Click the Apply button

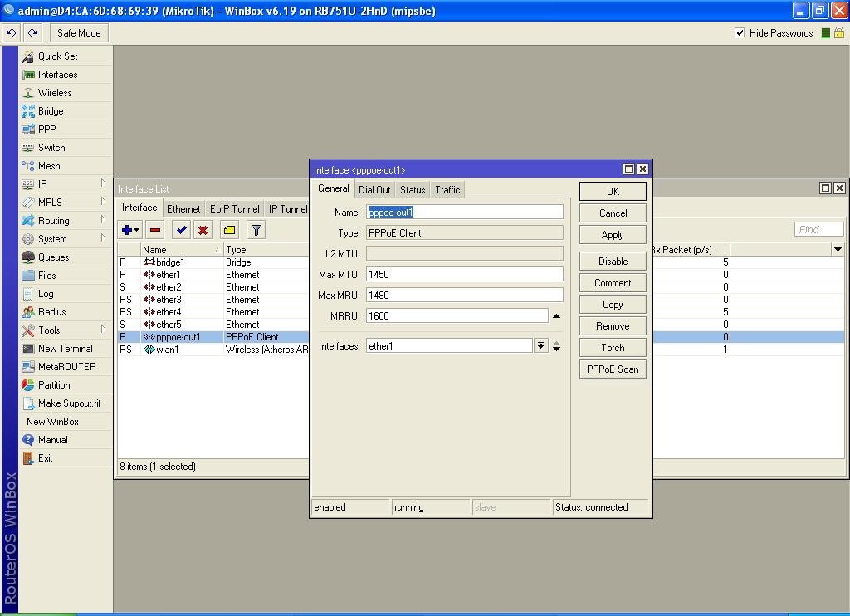click(x=613, y=235)
